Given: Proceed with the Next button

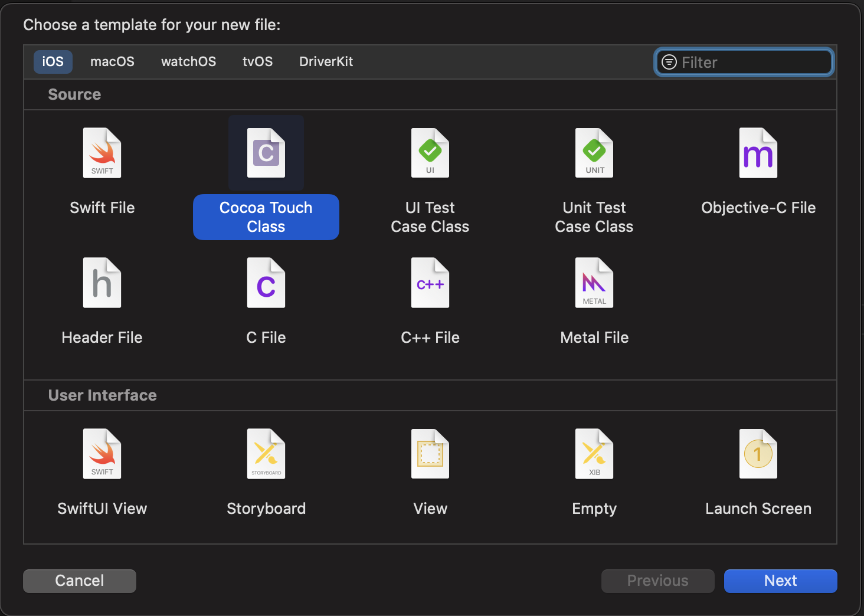Looking at the screenshot, I should coord(781,581).
